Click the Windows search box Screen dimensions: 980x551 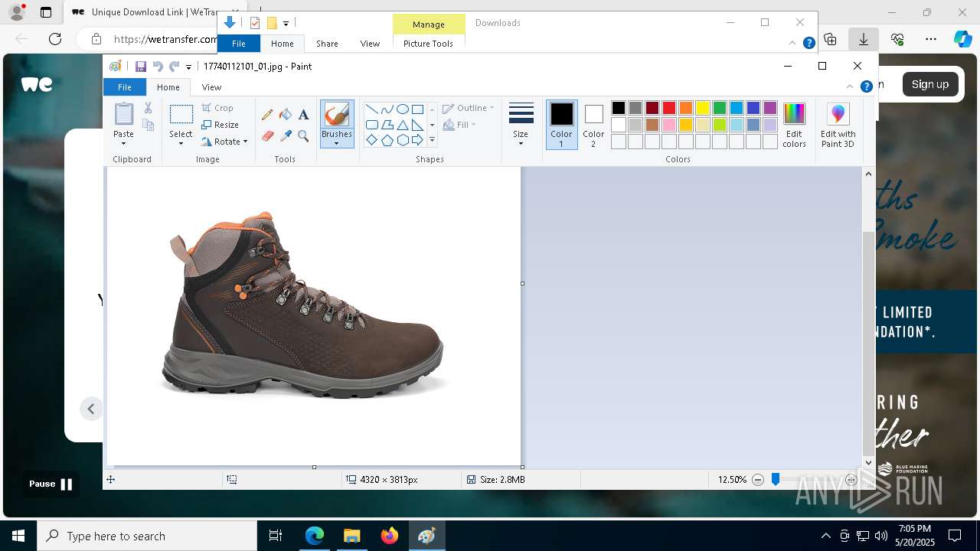point(147,536)
